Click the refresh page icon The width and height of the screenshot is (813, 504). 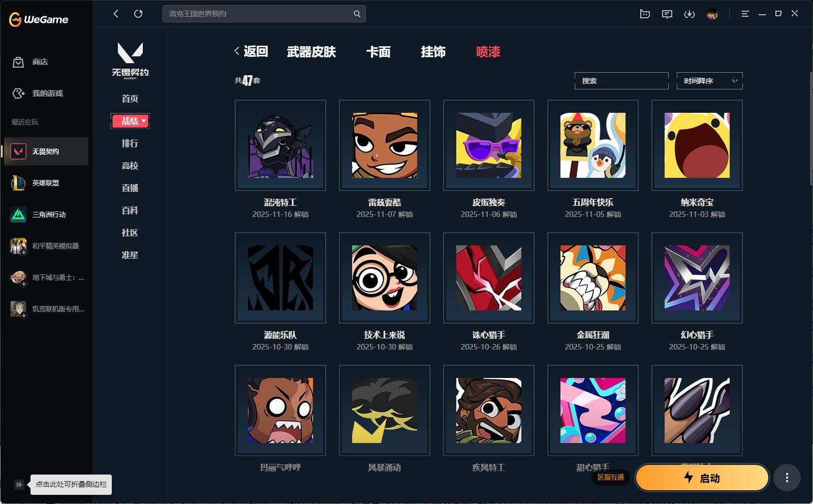pyautogui.click(x=138, y=14)
